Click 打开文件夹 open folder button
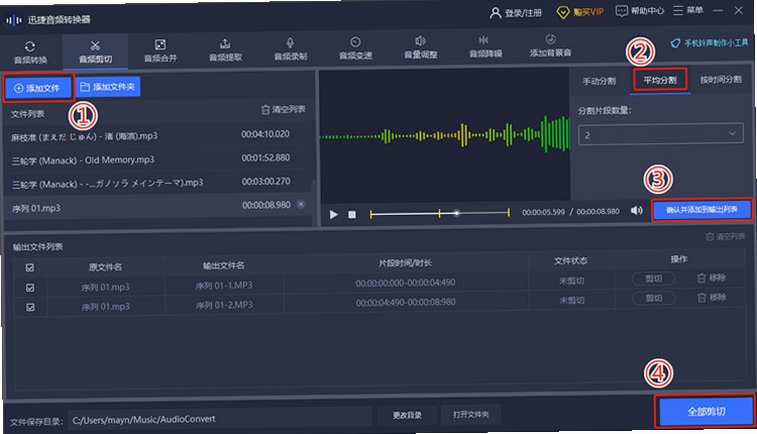 pyautogui.click(x=471, y=414)
